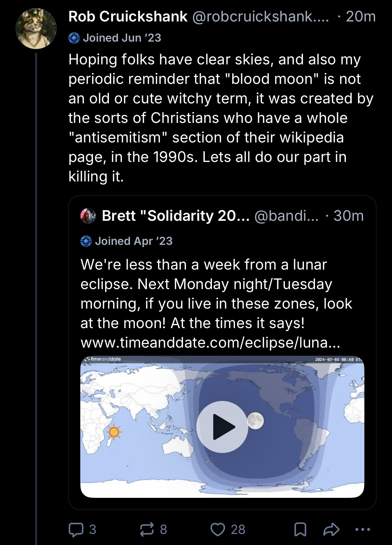Image resolution: width=392 pixels, height=545 pixels.
Task: Open Brett's small profile avatar
Action: [88, 216]
